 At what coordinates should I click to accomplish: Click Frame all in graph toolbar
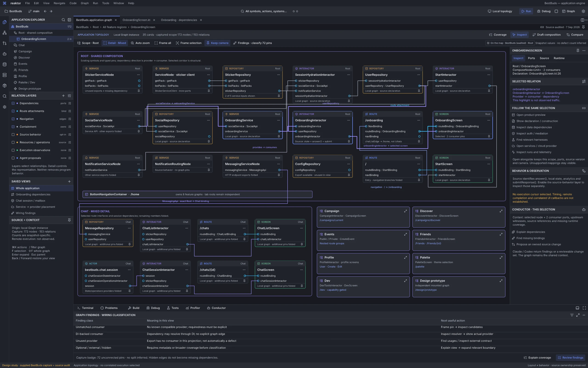[163, 43]
